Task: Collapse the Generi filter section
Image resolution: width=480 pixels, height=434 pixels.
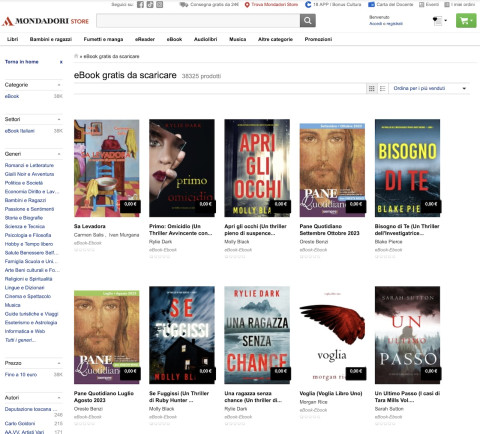Action: pos(59,154)
